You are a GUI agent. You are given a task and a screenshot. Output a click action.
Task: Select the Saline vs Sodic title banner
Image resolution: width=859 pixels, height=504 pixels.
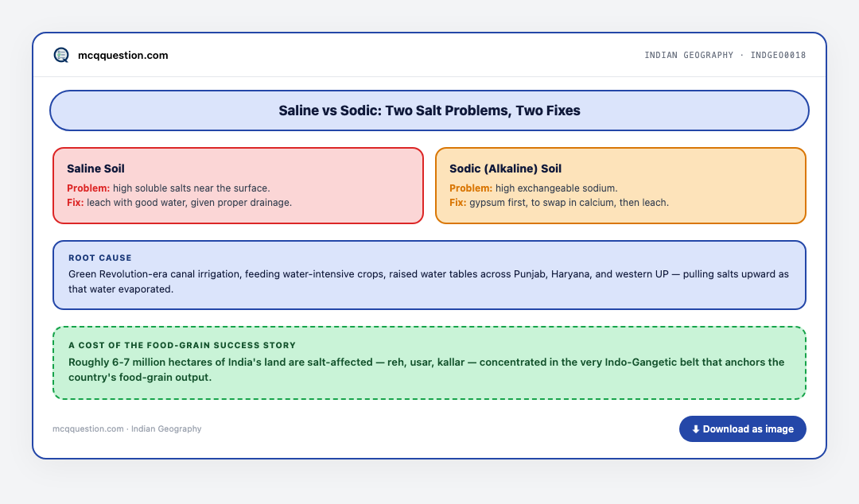429,110
